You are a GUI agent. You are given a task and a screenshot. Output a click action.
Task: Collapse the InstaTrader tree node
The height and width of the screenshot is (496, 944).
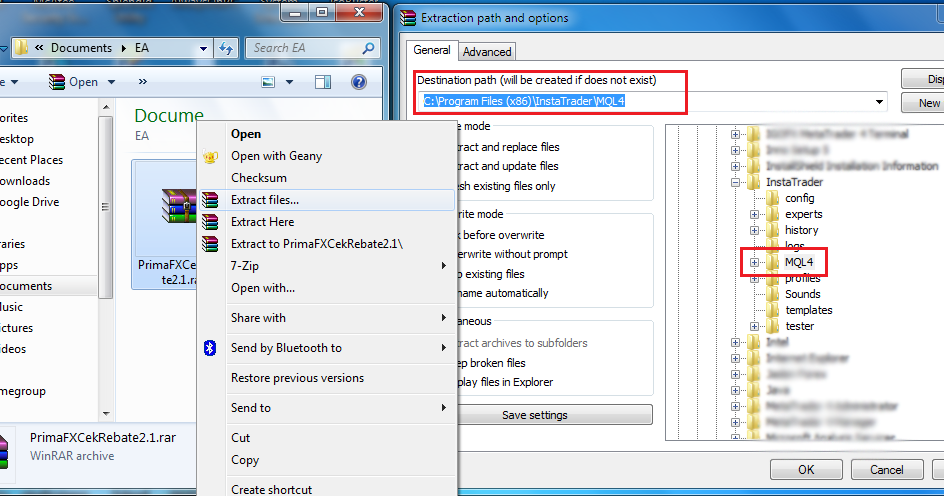pos(735,182)
